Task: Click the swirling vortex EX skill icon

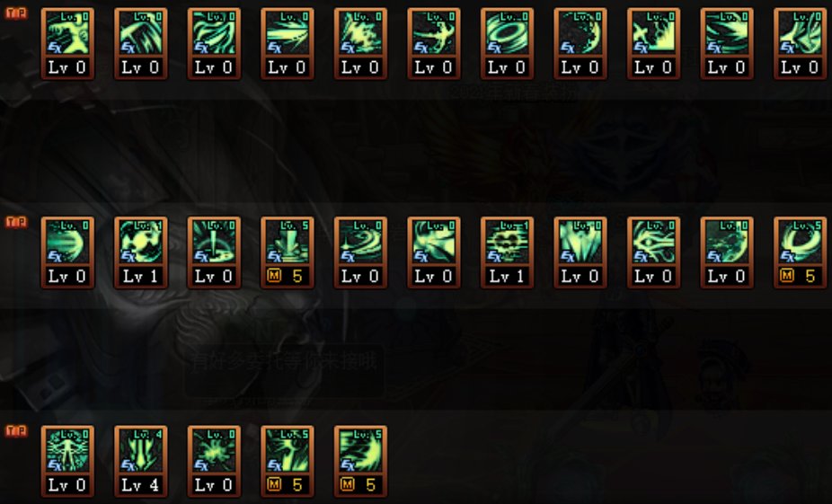Action: coord(360,243)
